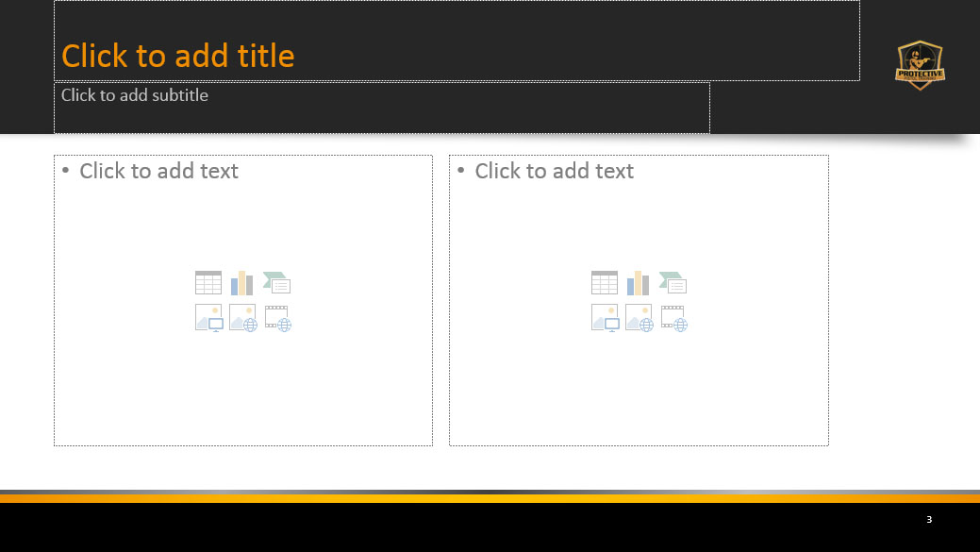
Task: Insert a chart in the right placeholder
Action: coord(639,282)
